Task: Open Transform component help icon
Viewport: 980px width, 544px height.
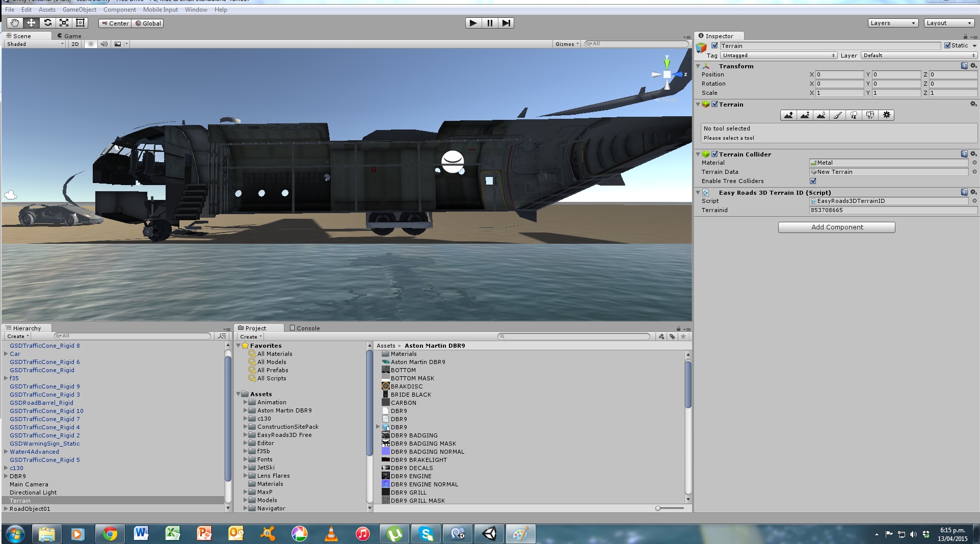Action: [x=964, y=66]
